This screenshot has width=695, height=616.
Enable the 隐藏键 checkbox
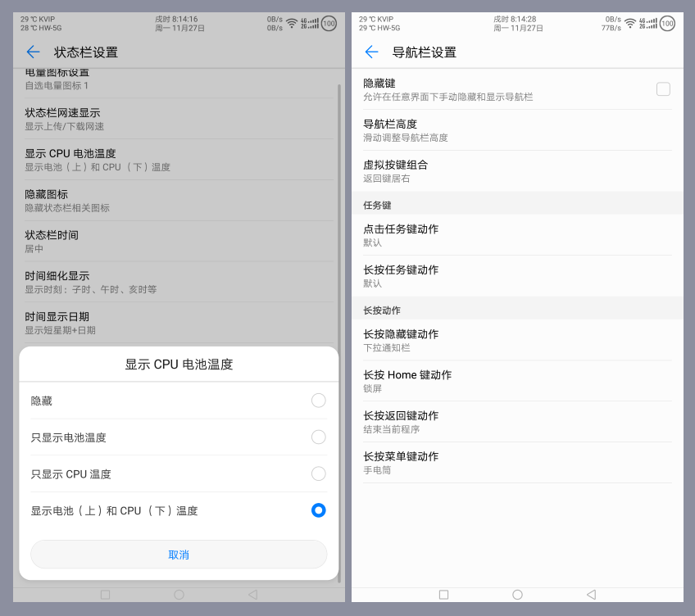click(x=663, y=89)
